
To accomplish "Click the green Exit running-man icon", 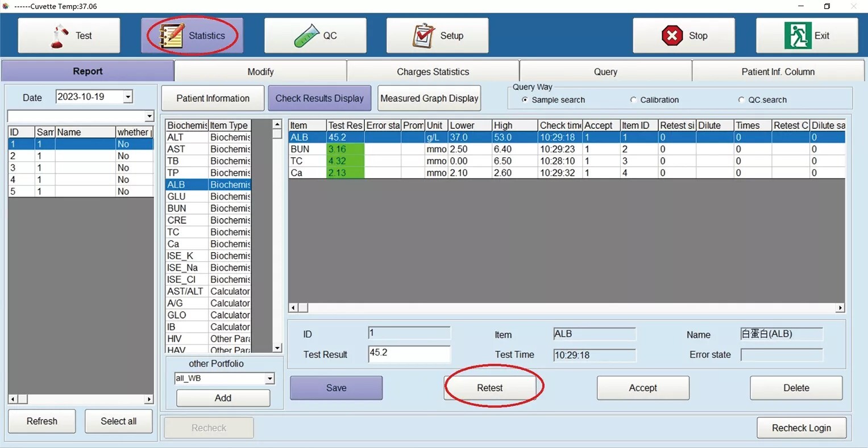I will (798, 35).
